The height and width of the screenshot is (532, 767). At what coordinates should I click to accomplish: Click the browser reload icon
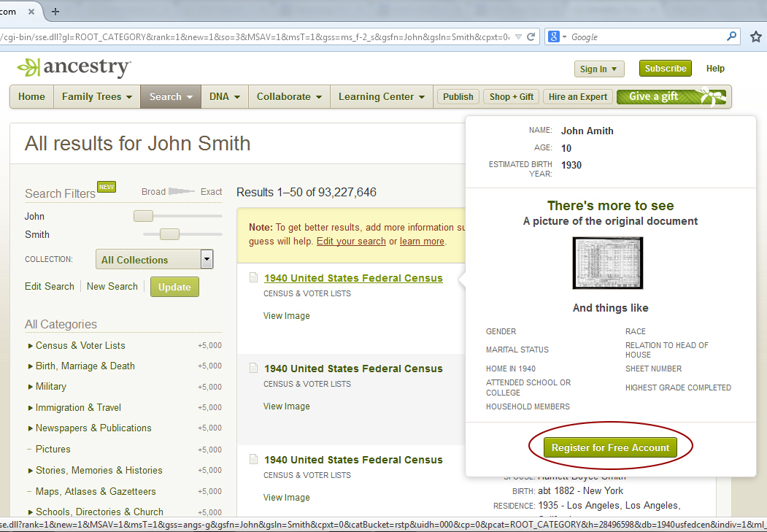click(531, 35)
